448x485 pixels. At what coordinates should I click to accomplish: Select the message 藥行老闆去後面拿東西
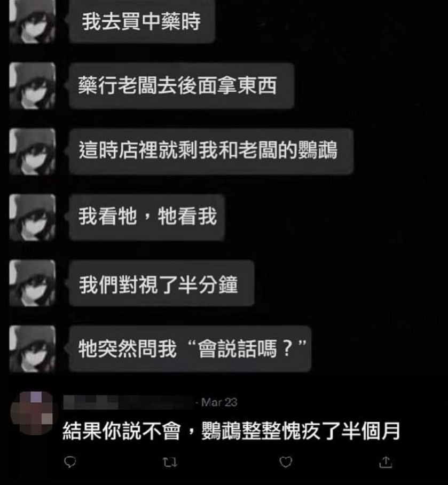coord(182,86)
